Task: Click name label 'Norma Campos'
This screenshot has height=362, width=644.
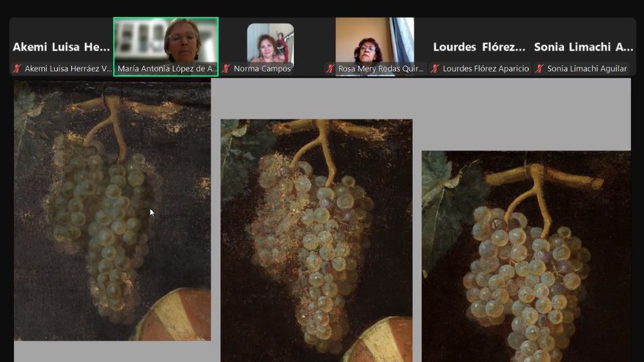Action: click(262, 68)
